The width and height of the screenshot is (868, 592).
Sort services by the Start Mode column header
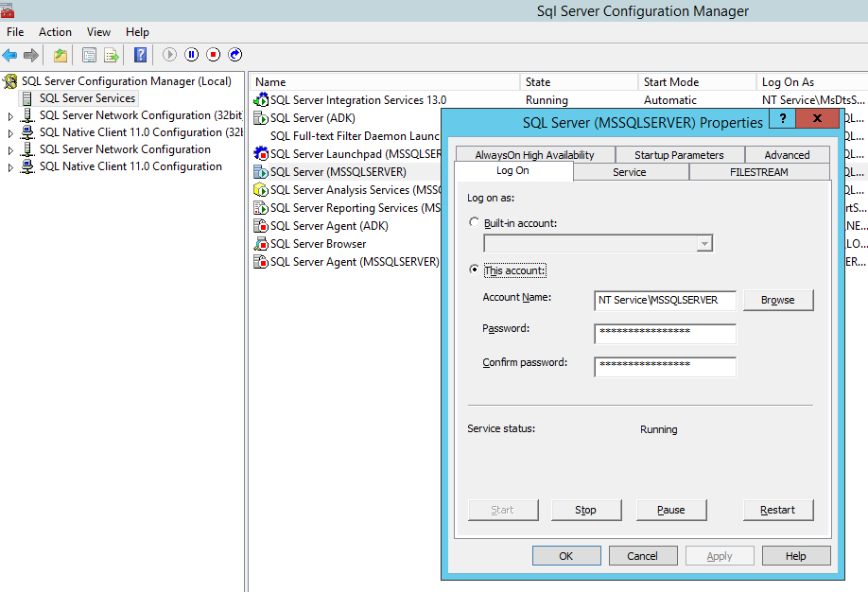[697, 82]
